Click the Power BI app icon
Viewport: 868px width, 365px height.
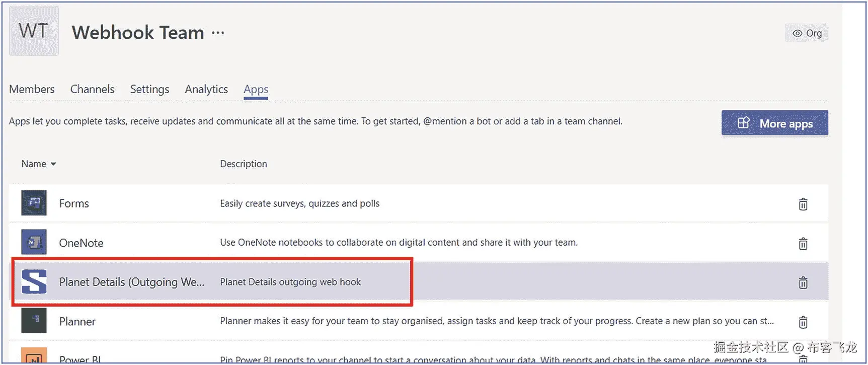[34, 355]
